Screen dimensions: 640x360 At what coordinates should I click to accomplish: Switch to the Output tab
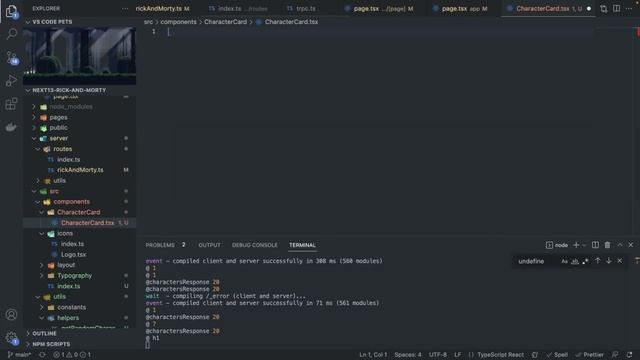point(209,245)
